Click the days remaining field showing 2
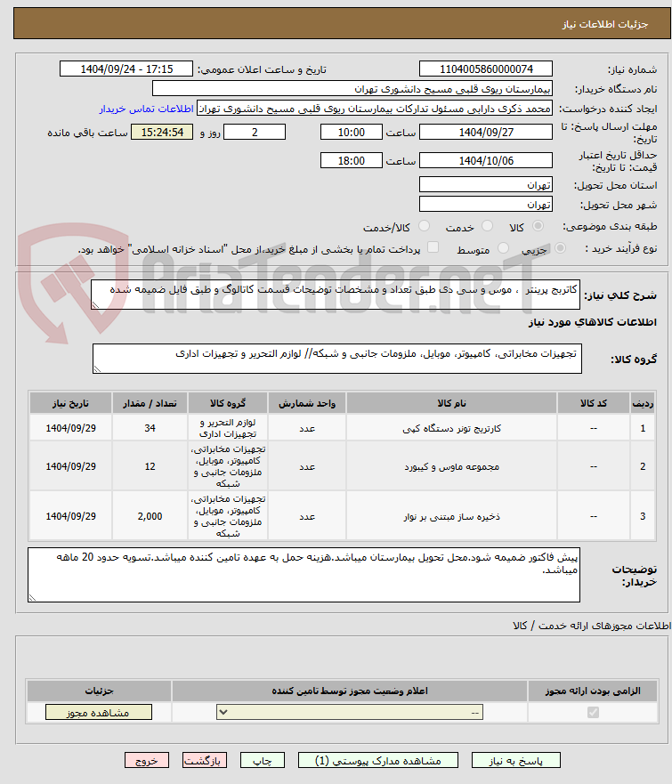Image resolution: width=672 pixels, height=784 pixels. point(255,132)
